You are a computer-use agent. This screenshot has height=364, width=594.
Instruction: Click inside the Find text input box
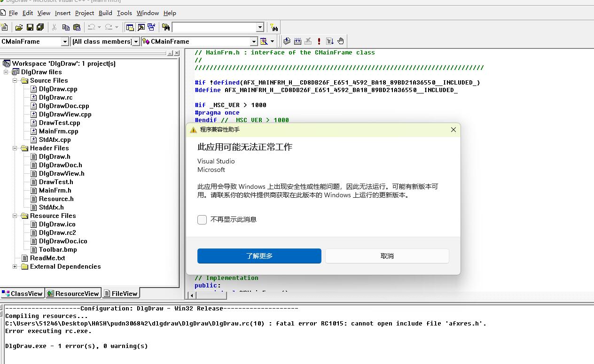pyautogui.click(x=214, y=27)
